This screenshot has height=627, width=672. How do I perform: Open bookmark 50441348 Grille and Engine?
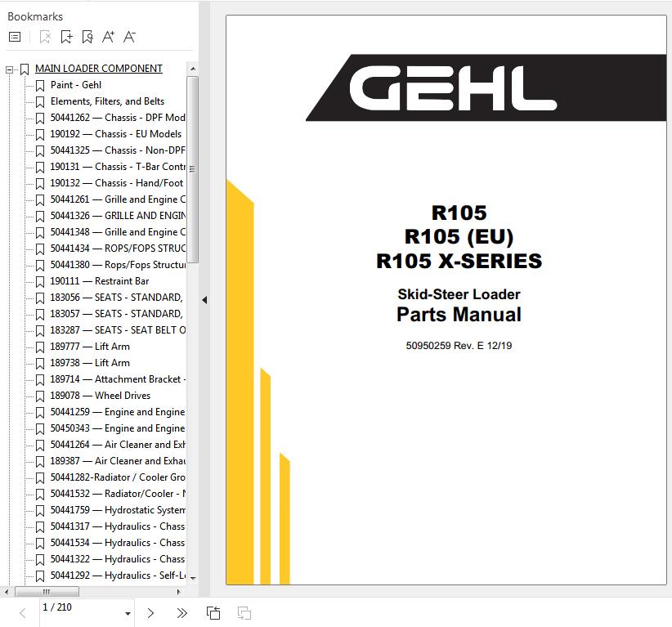pyautogui.click(x=118, y=232)
